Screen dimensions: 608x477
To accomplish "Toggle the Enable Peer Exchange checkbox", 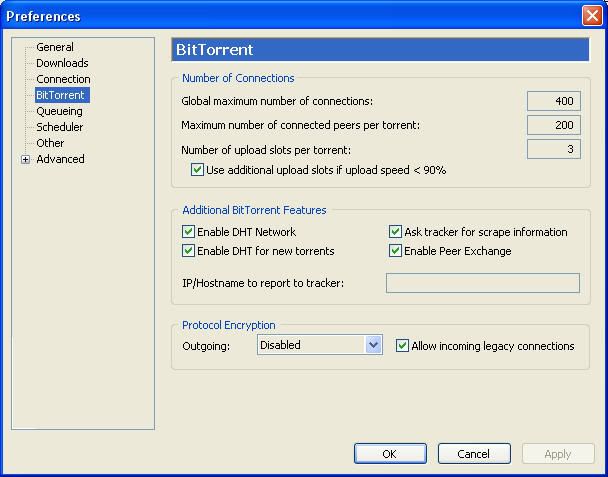I will coord(395,251).
